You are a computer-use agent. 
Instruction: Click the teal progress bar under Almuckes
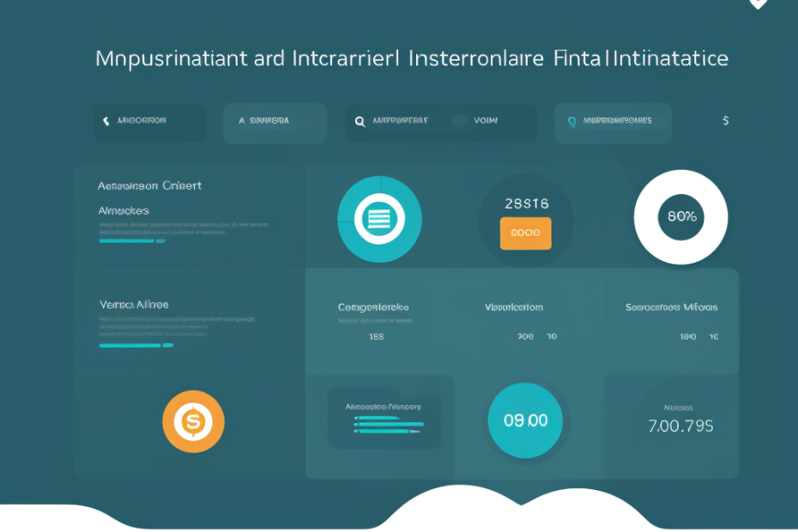tap(132, 241)
